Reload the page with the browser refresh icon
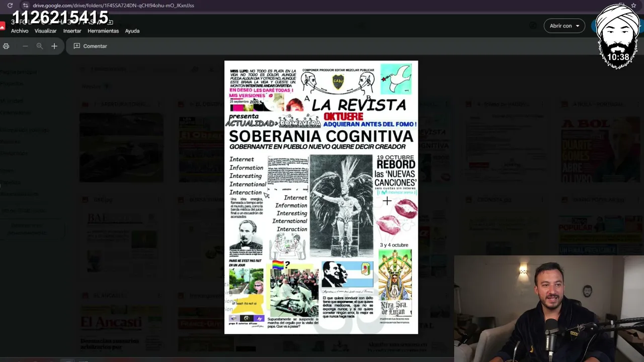This screenshot has width=644, height=362. point(10,6)
